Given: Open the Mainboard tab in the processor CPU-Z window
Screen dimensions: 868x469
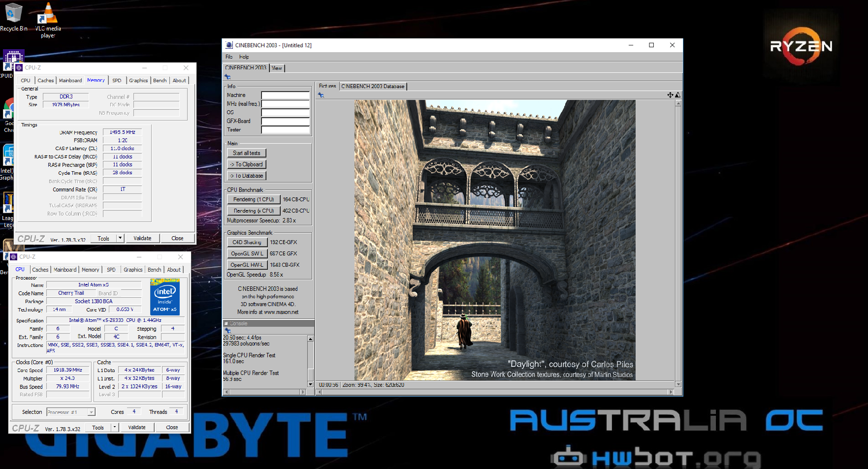Looking at the screenshot, I should click(65, 270).
